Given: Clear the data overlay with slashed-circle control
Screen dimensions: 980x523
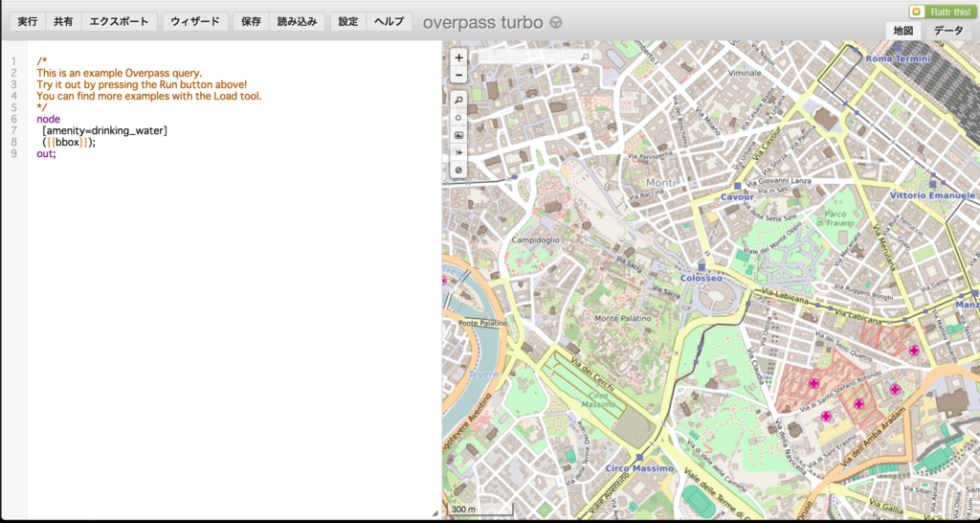Looking at the screenshot, I should [458, 170].
